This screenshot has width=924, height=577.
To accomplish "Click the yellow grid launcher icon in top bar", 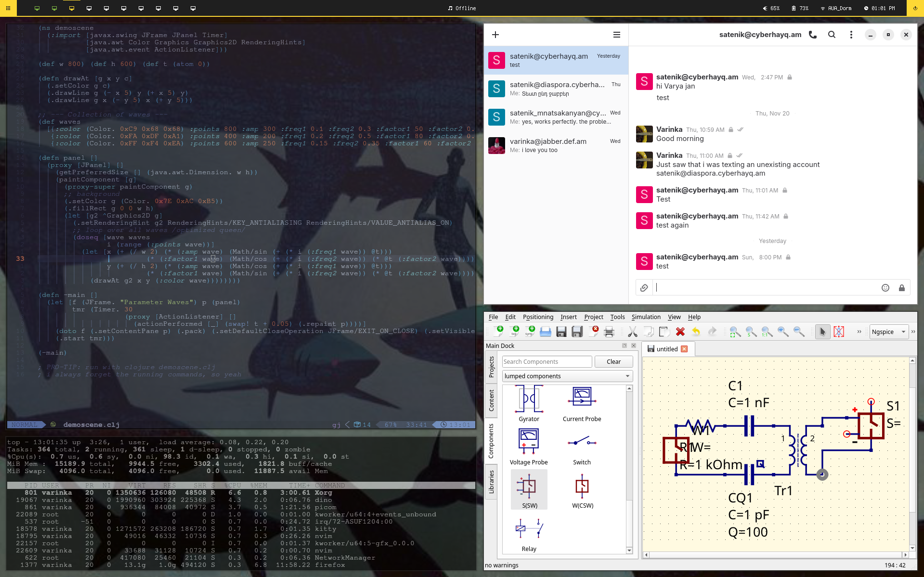I will [x=8, y=8].
